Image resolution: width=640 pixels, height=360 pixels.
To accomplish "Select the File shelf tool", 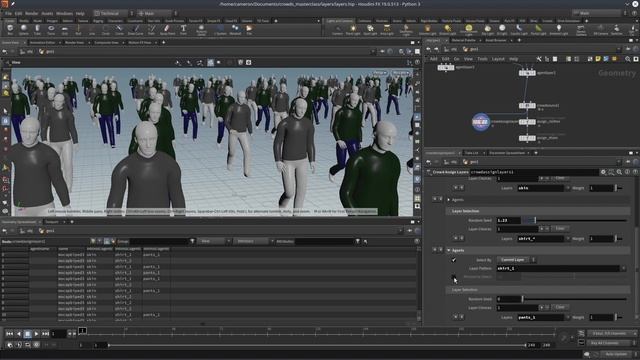I will tap(249, 29).
